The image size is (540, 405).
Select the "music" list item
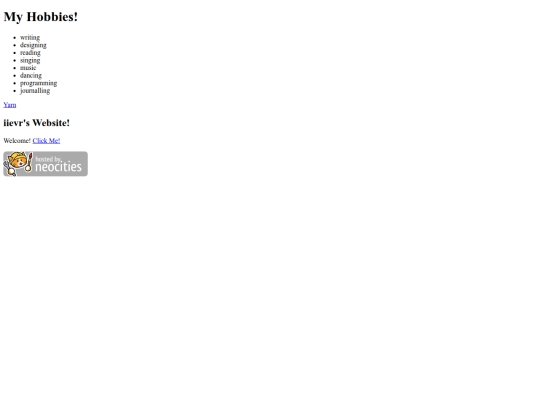click(28, 68)
